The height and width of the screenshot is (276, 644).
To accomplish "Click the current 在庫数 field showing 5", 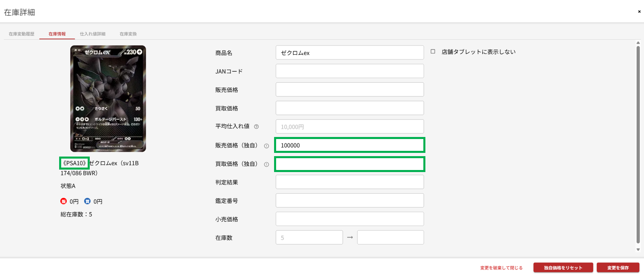I will (x=309, y=237).
